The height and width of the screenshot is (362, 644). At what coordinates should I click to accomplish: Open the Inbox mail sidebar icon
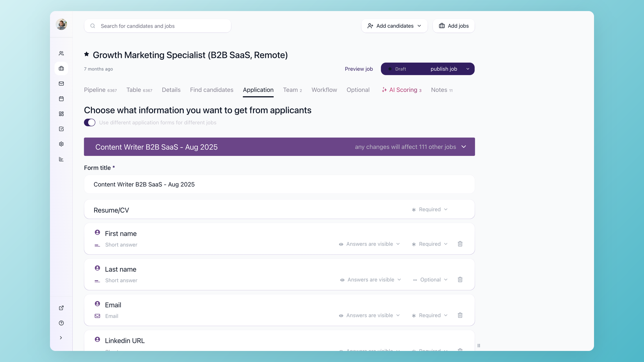pos(61,83)
